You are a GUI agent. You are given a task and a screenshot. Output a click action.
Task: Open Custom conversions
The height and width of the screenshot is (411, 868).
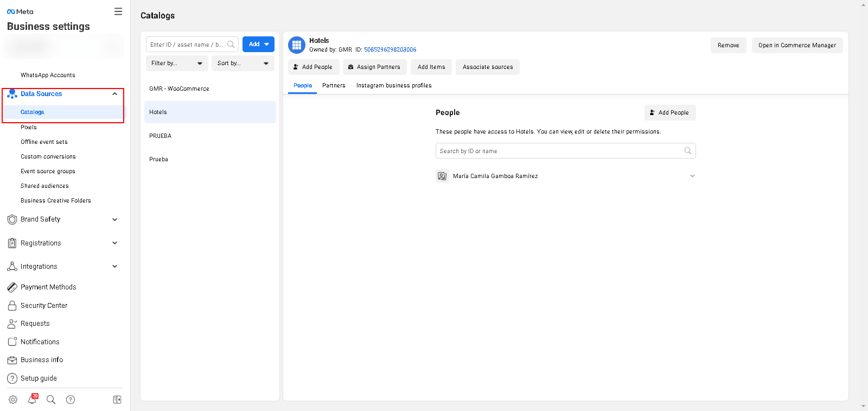[x=48, y=157]
